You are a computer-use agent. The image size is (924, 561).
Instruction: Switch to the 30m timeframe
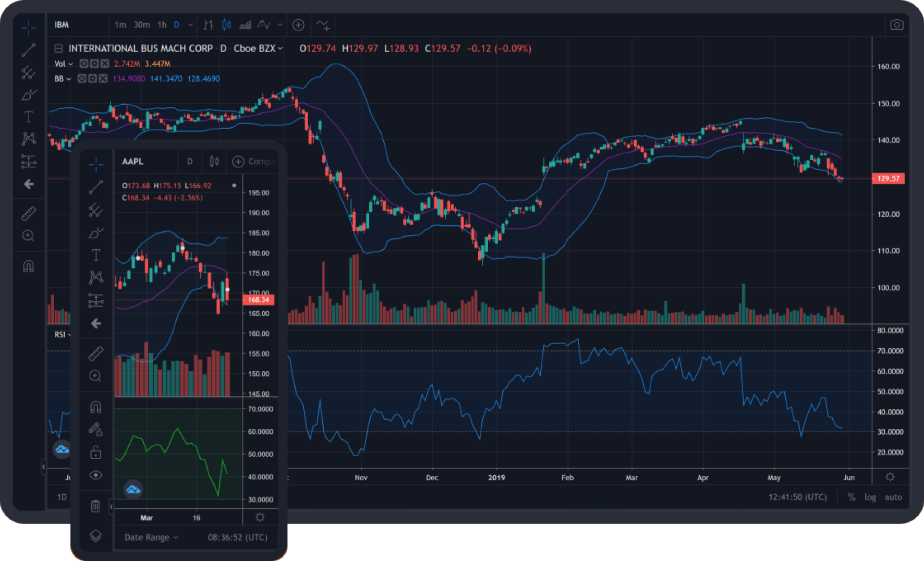[141, 25]
